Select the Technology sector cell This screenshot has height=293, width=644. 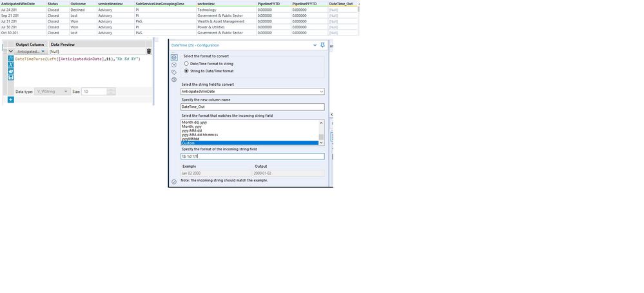point(226,10)
